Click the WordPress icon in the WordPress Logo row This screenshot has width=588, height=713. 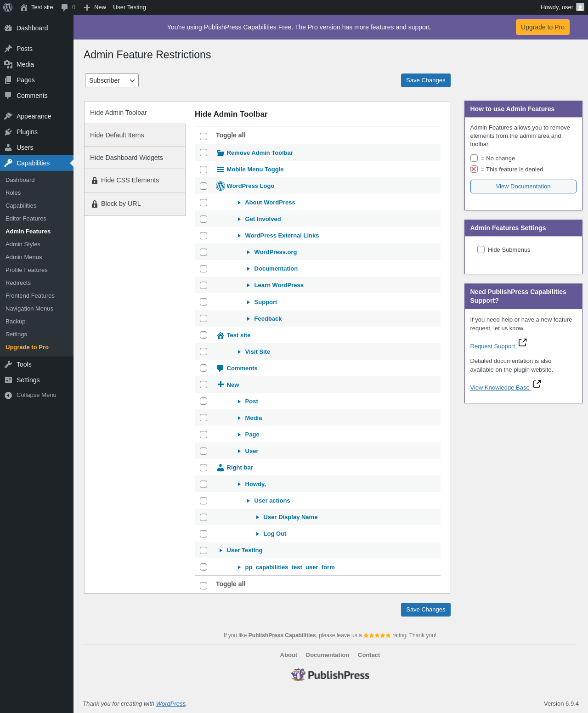220,186
